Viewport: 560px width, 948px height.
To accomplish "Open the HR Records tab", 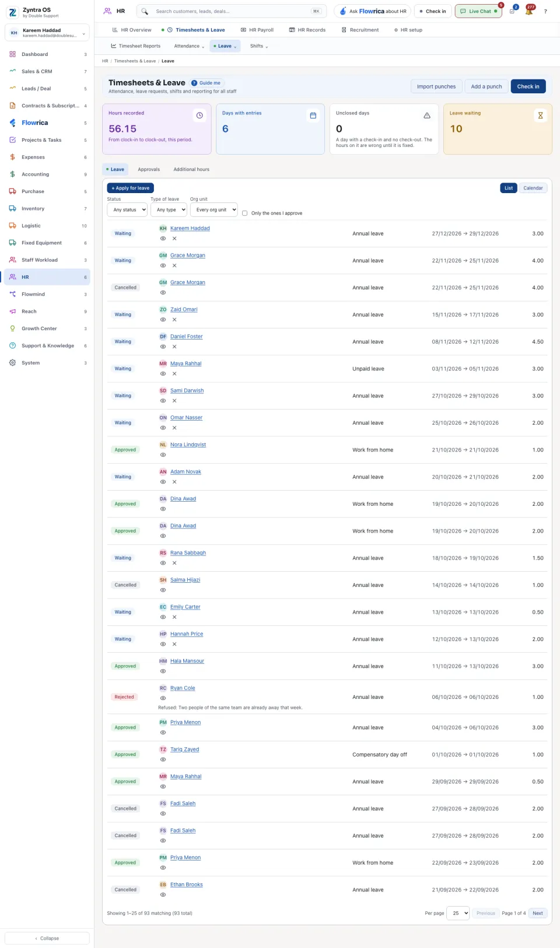I will click(x=307, y=30).
